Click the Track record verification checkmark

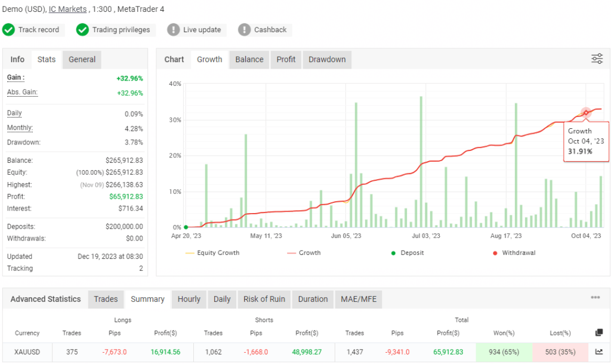(9, 29)
